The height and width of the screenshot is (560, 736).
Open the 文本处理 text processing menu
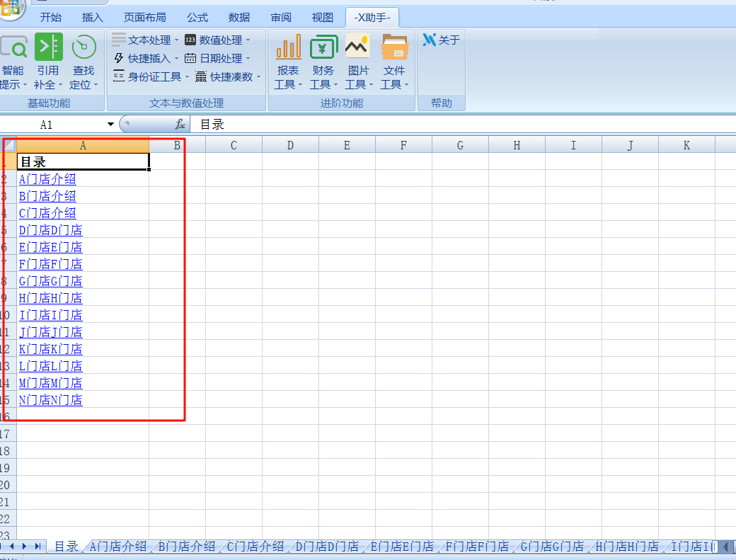tap(145, 40)
